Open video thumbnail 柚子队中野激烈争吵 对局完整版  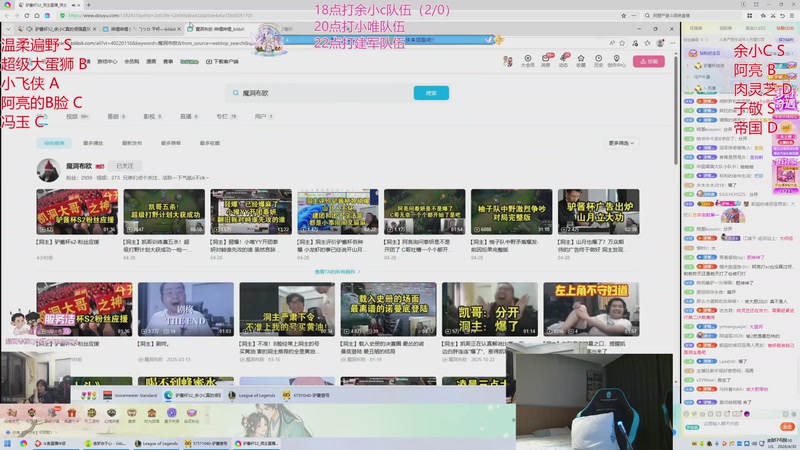511,212
